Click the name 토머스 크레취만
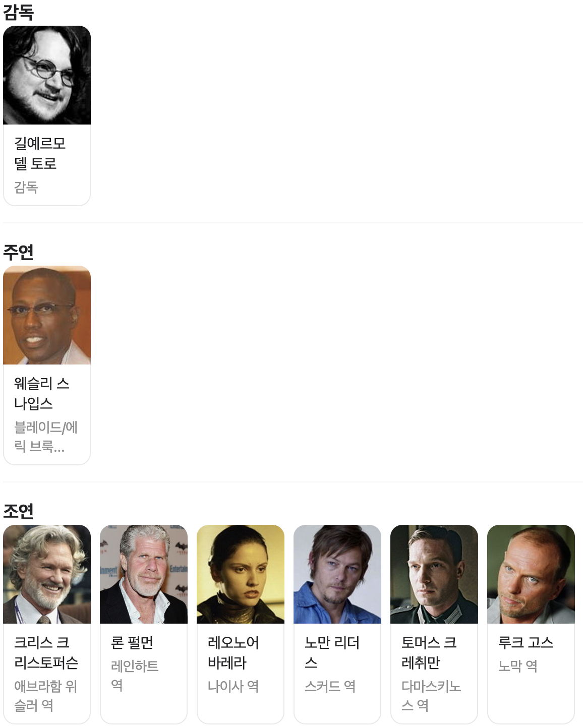 point(429,652)
